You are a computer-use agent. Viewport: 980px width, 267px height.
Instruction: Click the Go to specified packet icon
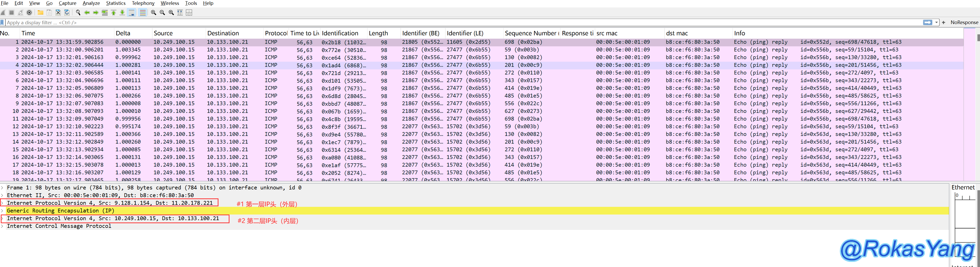105,13
